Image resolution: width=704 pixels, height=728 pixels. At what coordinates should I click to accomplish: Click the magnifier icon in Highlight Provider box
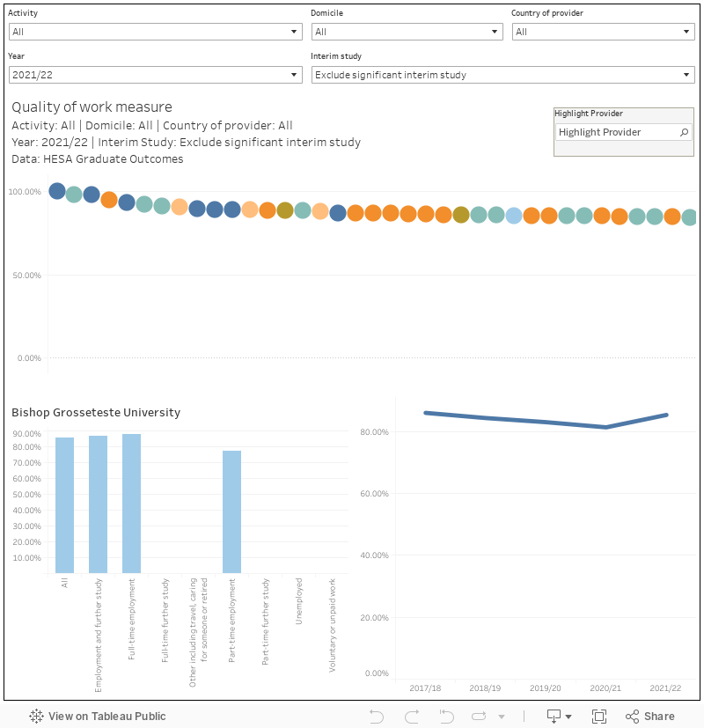(x=683, y=132)
